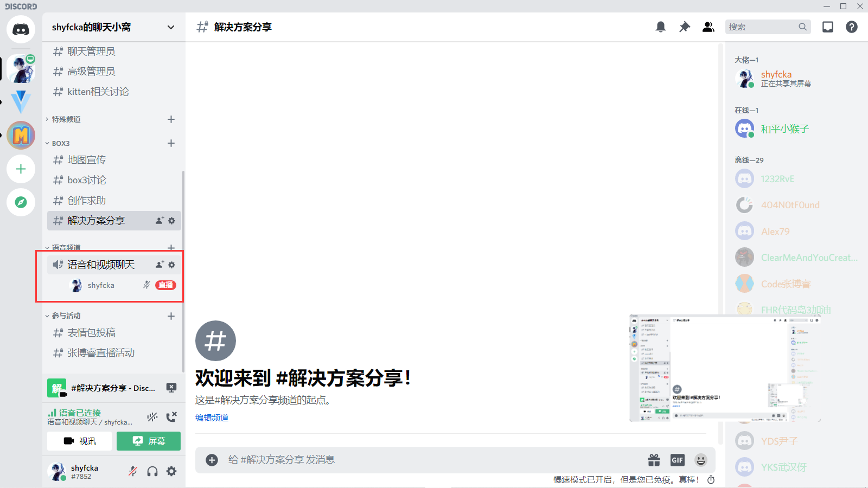Viewport: 868px width, 488px height.
Task: Stop streaming with the screen X icon
Action: 171,388
